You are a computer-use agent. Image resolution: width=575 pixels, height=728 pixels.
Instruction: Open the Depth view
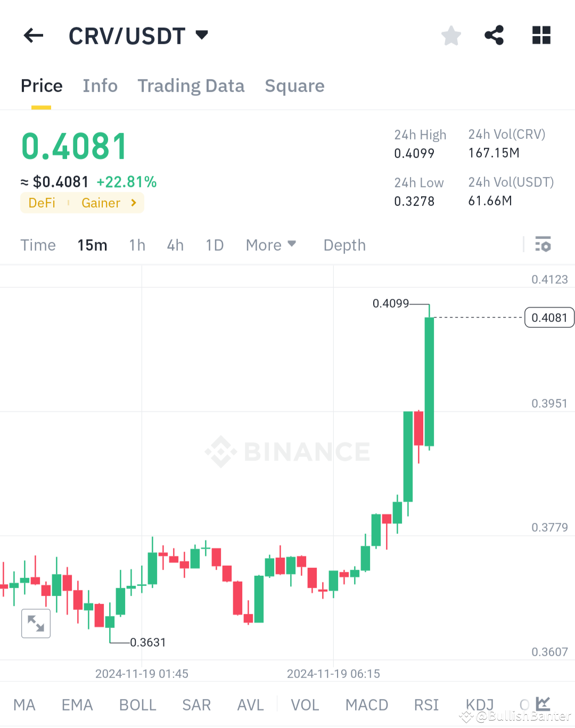click(344, 245)
